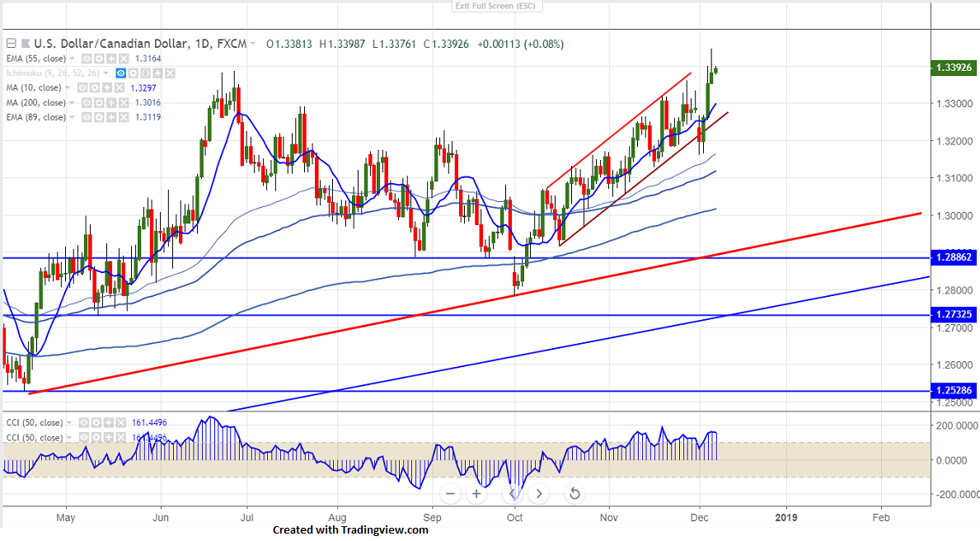Click plus icon on MA 200 row
The height and width of the screenshot is (541, 980).
tap(111, 102)
